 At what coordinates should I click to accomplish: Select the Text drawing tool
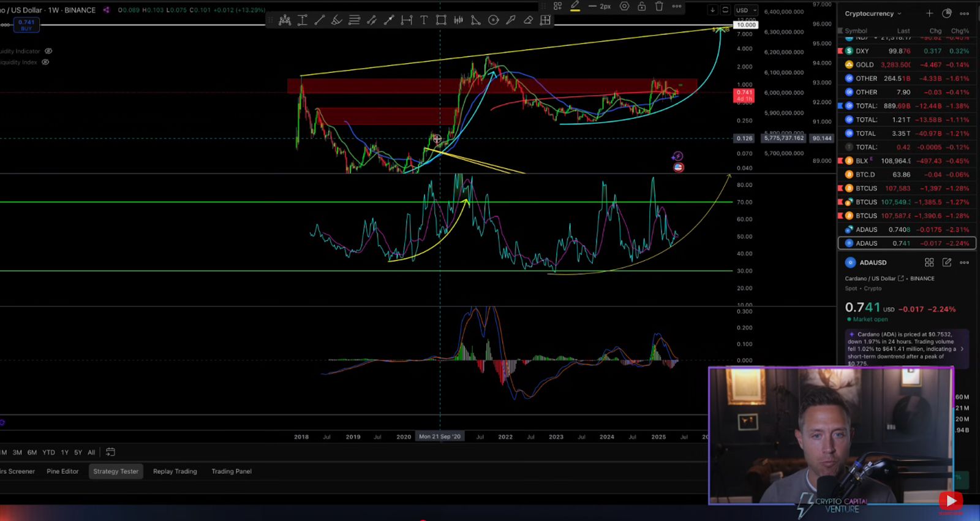[423, 20]
